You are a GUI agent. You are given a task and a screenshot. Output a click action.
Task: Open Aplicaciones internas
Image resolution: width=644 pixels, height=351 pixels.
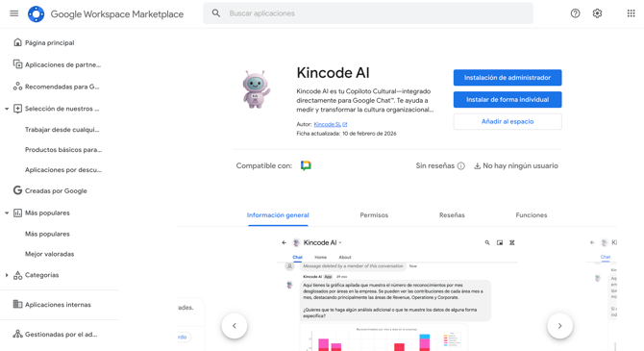point(58,305)
